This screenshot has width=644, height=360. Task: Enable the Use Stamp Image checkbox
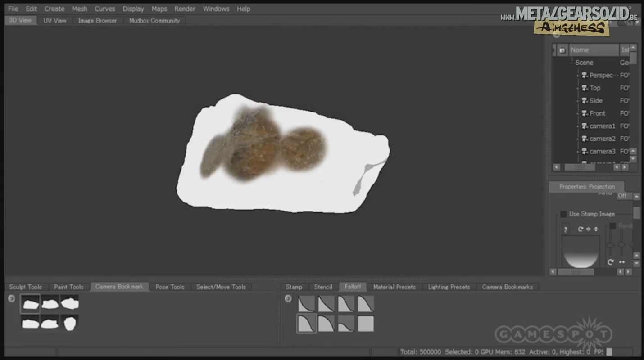(563, 214)
